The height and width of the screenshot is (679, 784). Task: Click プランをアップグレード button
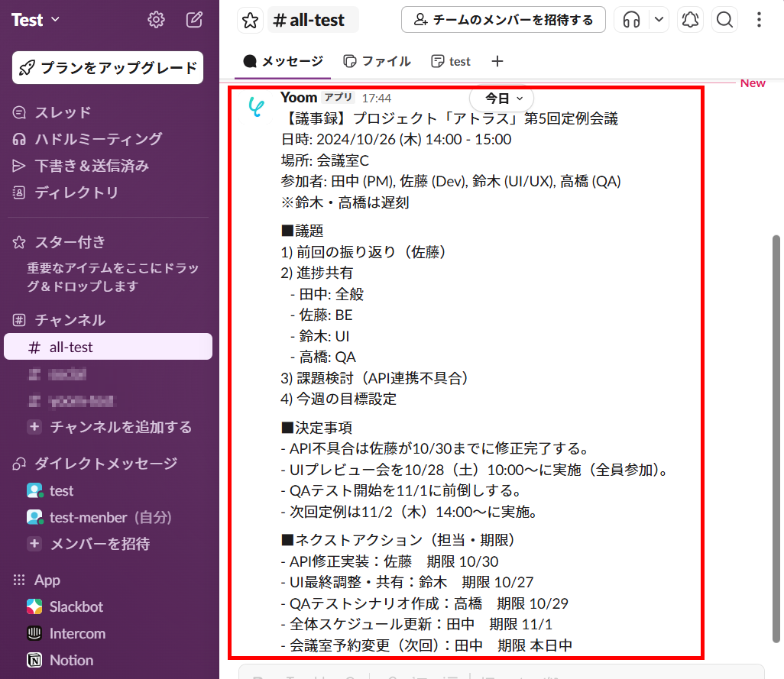tap(108, 68)
